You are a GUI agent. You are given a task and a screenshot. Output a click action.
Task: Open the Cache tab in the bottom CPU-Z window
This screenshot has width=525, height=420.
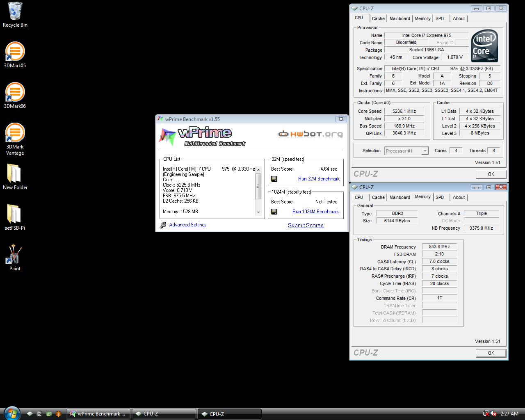[378, 197]
